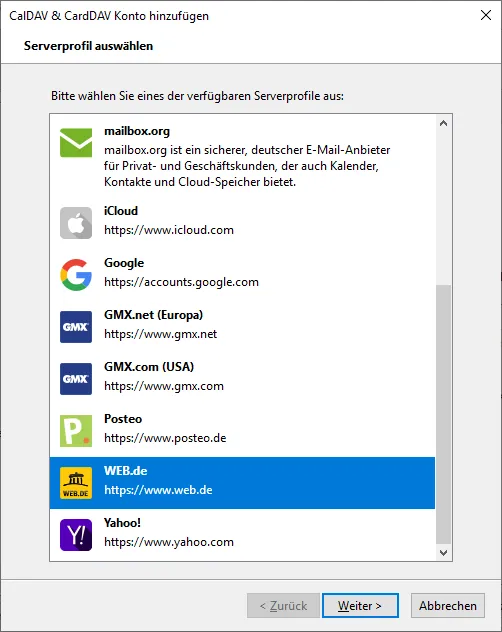Click the Weiter > button
502x632 pixels.
pyautogui.click(x=360, y=605)
